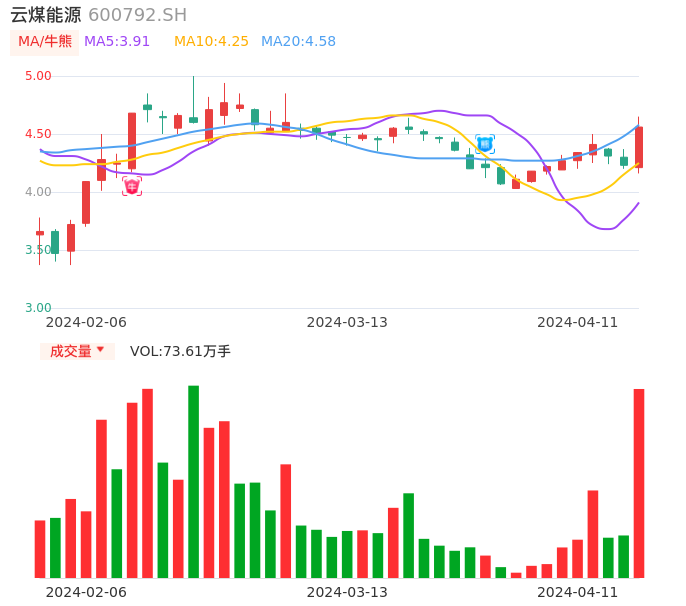The height and width of the screenshot is (606, 686).
Task: Click the VOL:73.61万手 volume readout
Action: pos(180,351)
